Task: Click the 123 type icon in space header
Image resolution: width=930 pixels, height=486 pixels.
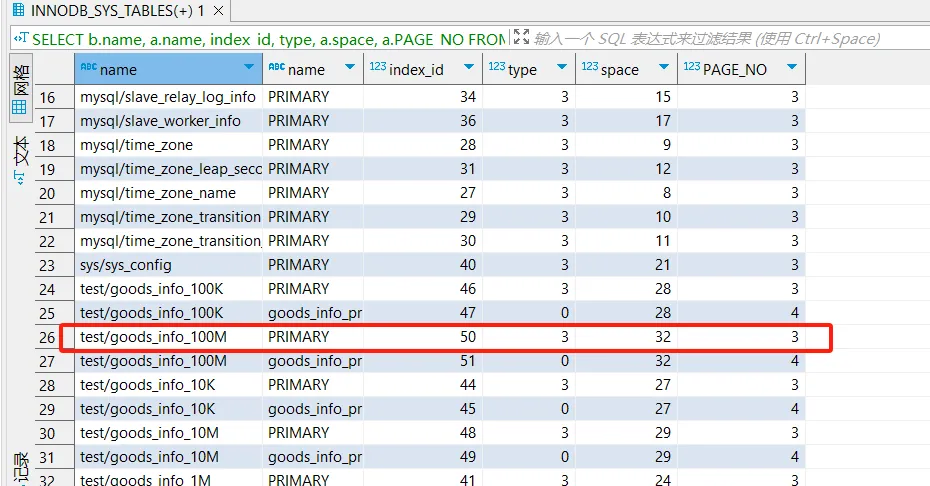Action: pos(590,66)
